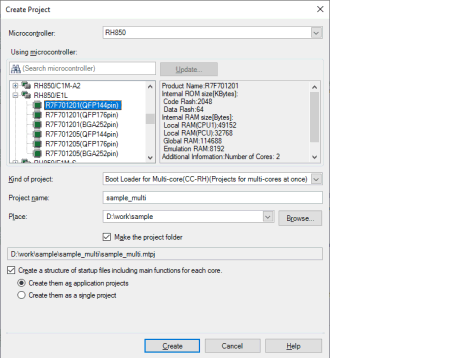This screenshot has width=474, height=360.
Task: Select the RH850/C1M-A2 family label
Action: [x=57, y=86]
